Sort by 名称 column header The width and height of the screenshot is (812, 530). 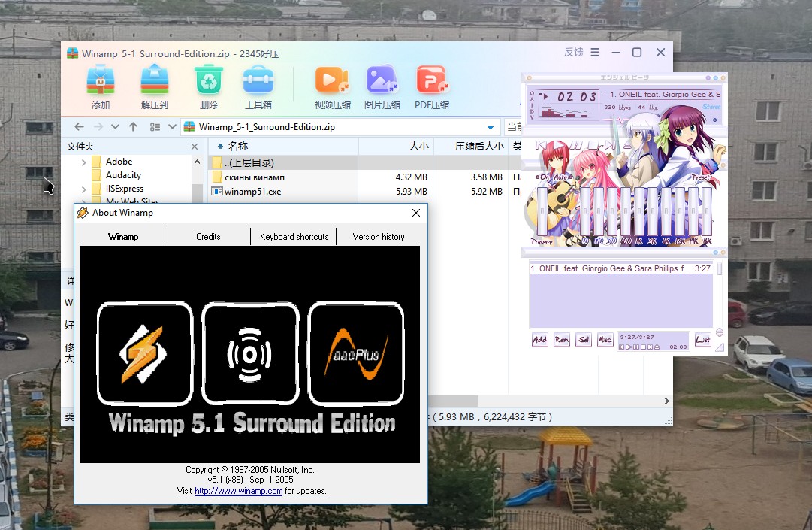282,146
